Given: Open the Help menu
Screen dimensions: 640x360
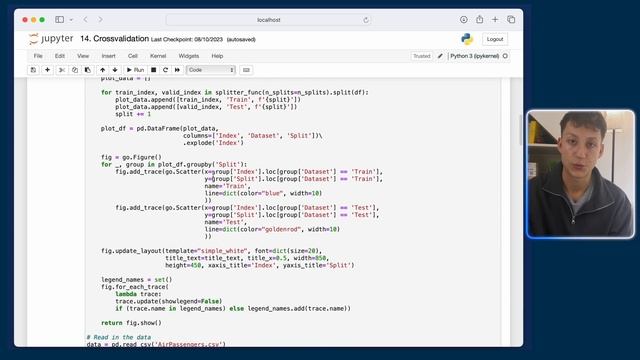Looking at the screenshot, I should click(x=217, y=56).
